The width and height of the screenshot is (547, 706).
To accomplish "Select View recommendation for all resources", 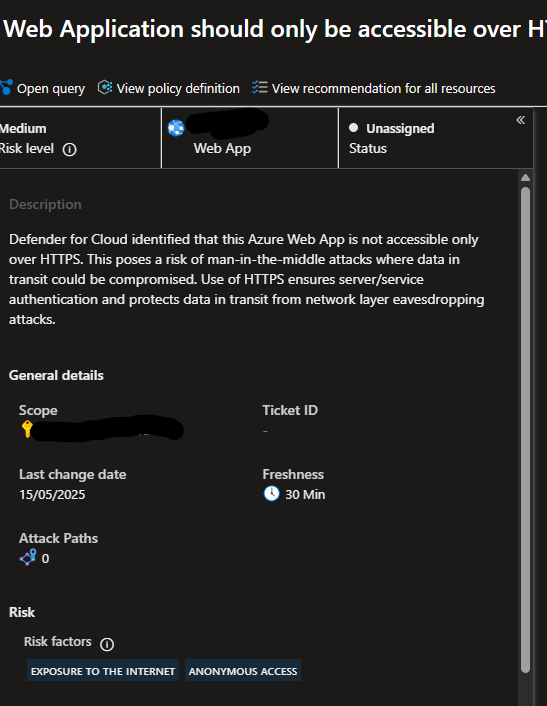I will coord(384,89).
